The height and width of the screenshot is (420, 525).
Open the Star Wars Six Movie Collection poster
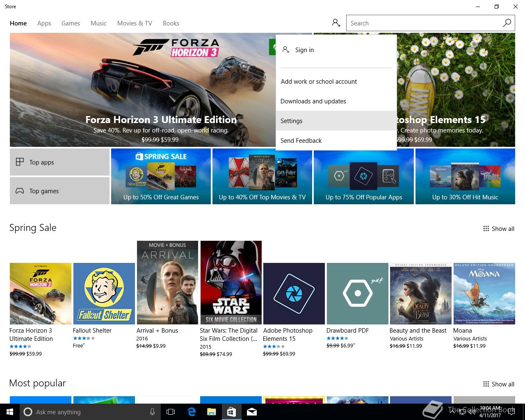pyautogui.click(x=231, y=283)
